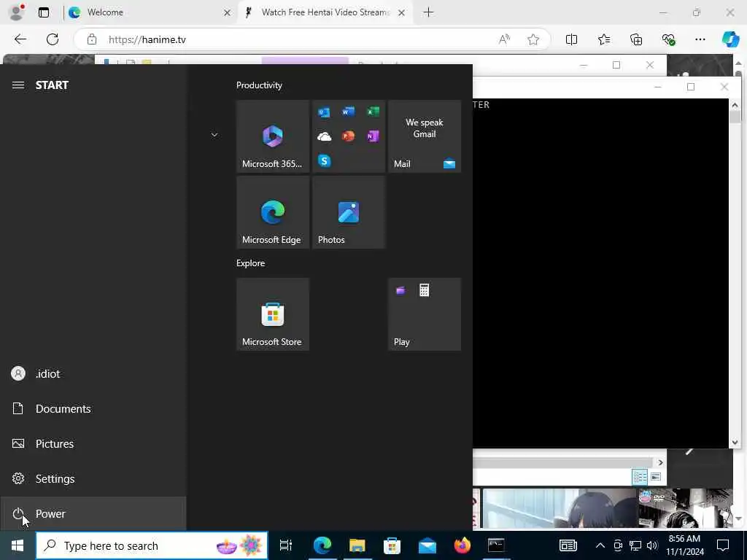Screen dimensions: 747x560
Task: Launch the Microsoft 365 tile
Action: [273, 136]
